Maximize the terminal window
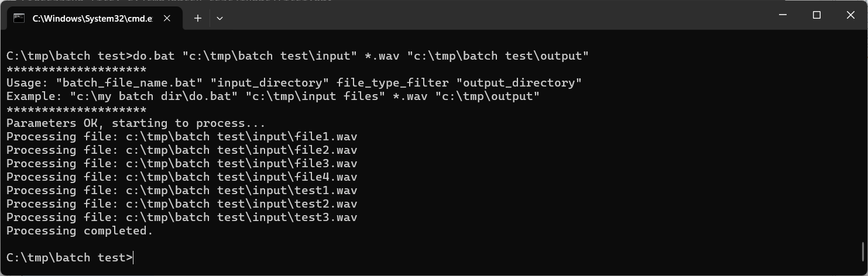 [816, 15]
